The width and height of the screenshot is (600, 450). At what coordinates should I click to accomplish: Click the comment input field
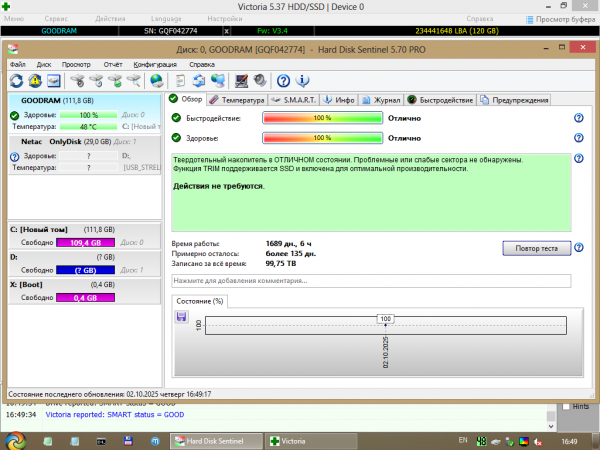click(370, 281)
